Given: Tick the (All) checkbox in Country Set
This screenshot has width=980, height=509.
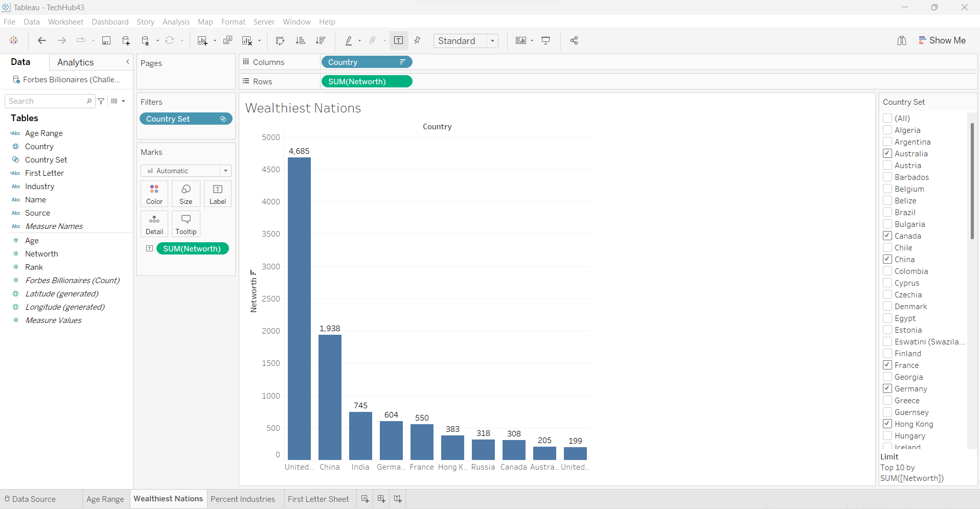Looking at the screenshot, I should (887, 118).
